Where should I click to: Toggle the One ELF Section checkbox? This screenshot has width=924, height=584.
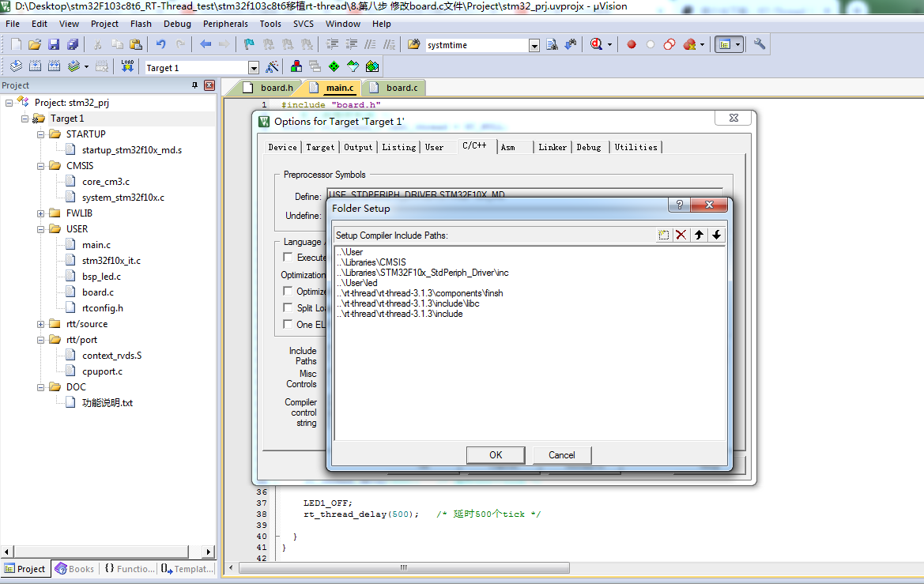[288, 324]
